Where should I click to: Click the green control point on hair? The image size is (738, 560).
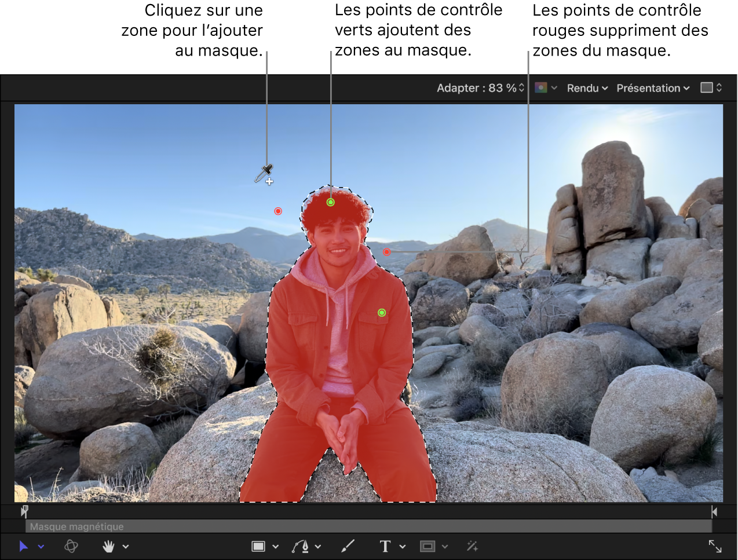330,202
